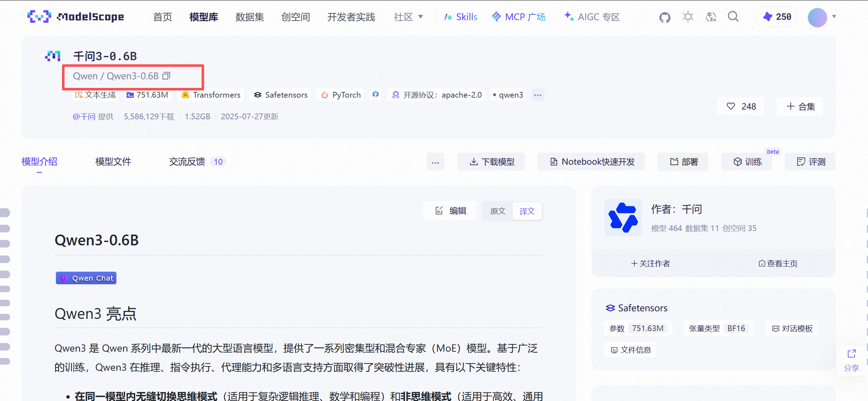This screenshot has width=868, height=401.
Task: Select the Transformers framework tag
Action: (211, 95)
